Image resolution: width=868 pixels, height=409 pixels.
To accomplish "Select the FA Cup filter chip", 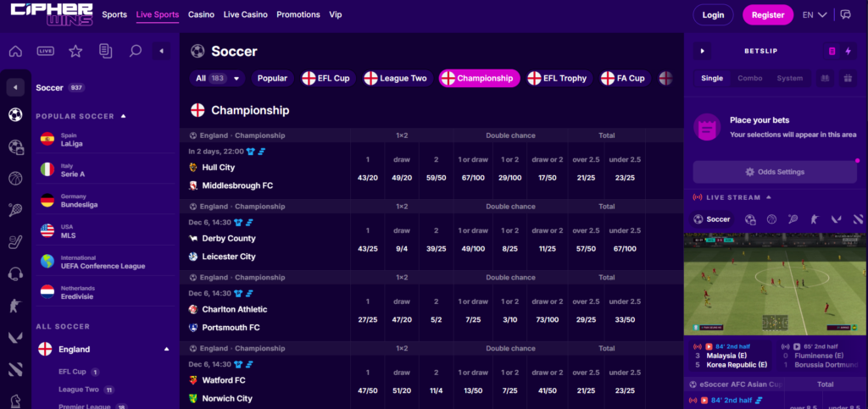I will [625, 79].
